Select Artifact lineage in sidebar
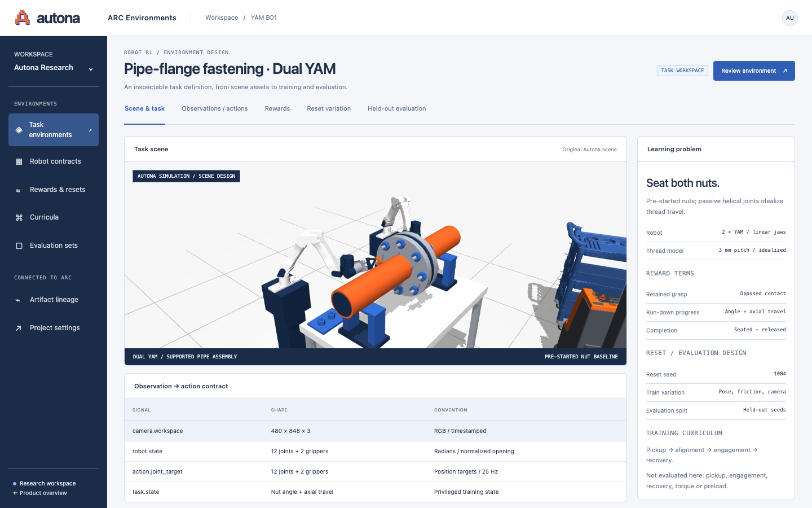Screen dimensions: 812x508 (x=54, y=300)
